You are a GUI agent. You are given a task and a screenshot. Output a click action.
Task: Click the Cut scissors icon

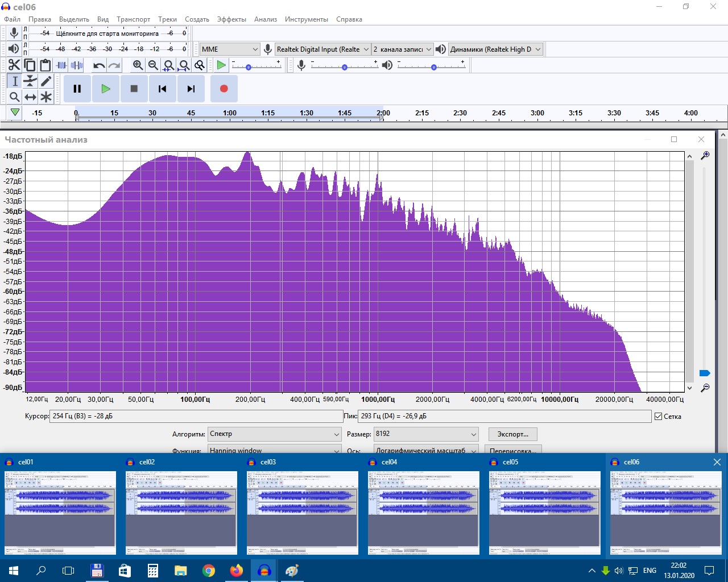click(x=14, y=65)
